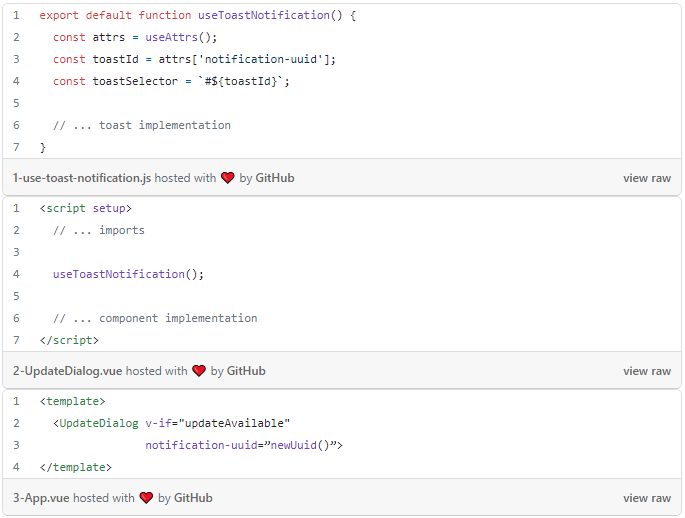View raw for 2-UpdateDialog.vue gist
Screen dimensions: 685x518
point(646,371)
